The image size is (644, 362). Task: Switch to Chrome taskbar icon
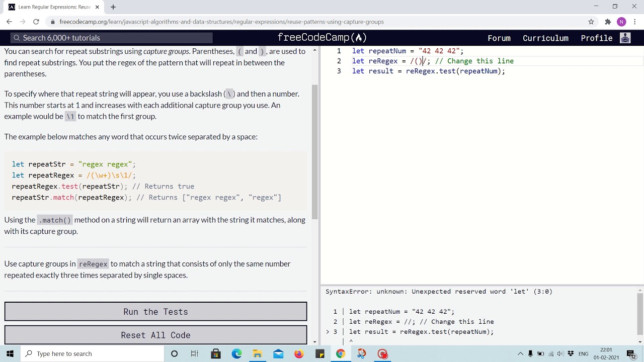(341, 353)
